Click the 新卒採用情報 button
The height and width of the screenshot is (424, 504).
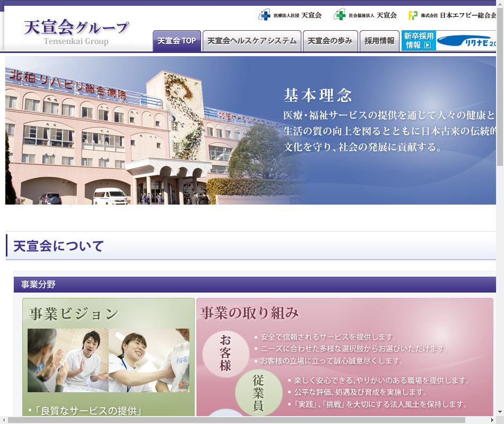419,40
